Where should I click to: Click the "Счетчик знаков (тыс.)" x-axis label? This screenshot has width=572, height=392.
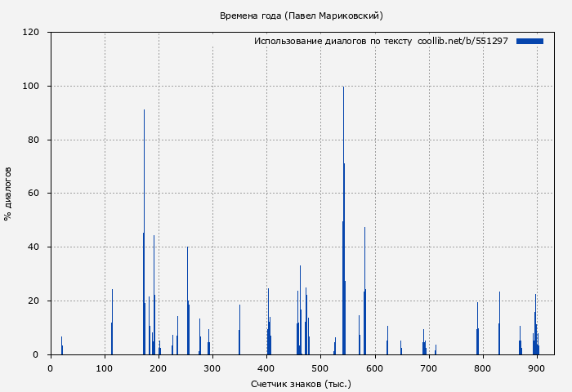(x=302, y=383)
